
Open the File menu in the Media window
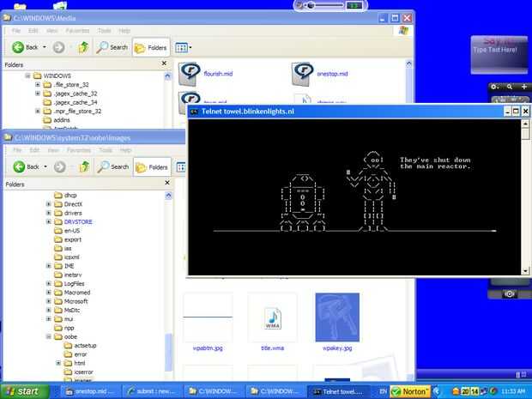click(16, 31)
